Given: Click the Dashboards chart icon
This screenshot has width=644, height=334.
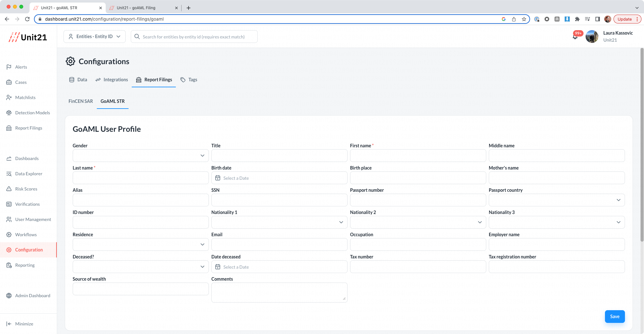Looking at the screenshot, I should [9, 158].
